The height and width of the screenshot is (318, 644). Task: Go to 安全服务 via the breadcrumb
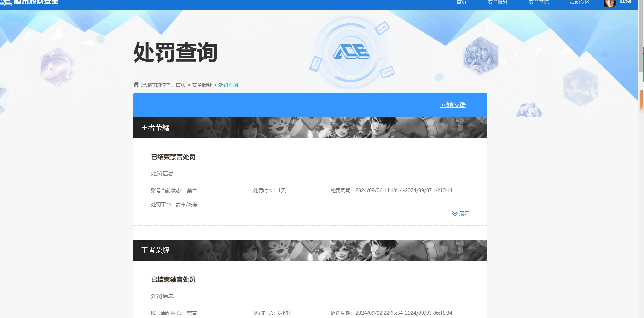click(202, 85)
